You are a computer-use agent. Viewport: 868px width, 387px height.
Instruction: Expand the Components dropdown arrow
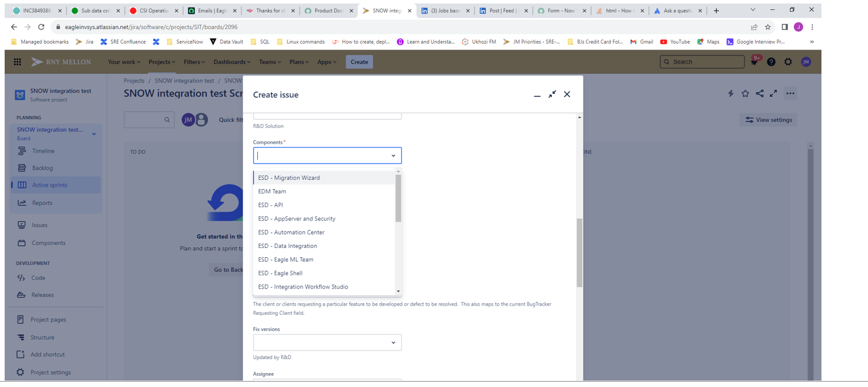393,156
